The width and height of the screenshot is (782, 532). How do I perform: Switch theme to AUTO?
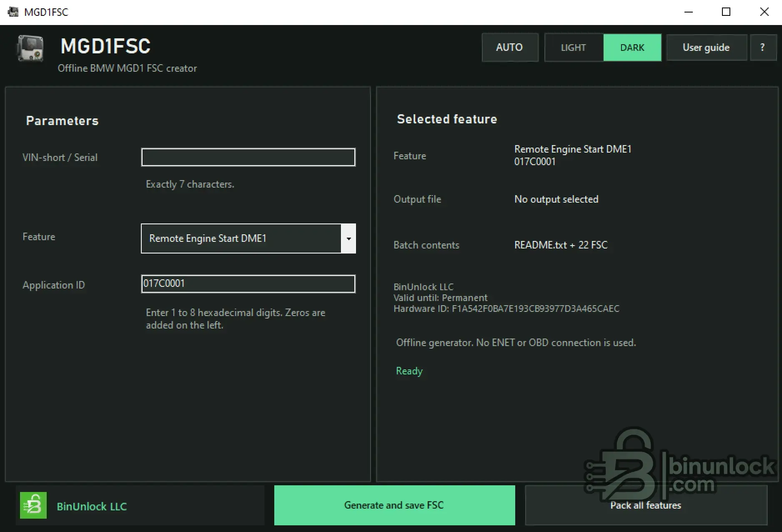510,48
